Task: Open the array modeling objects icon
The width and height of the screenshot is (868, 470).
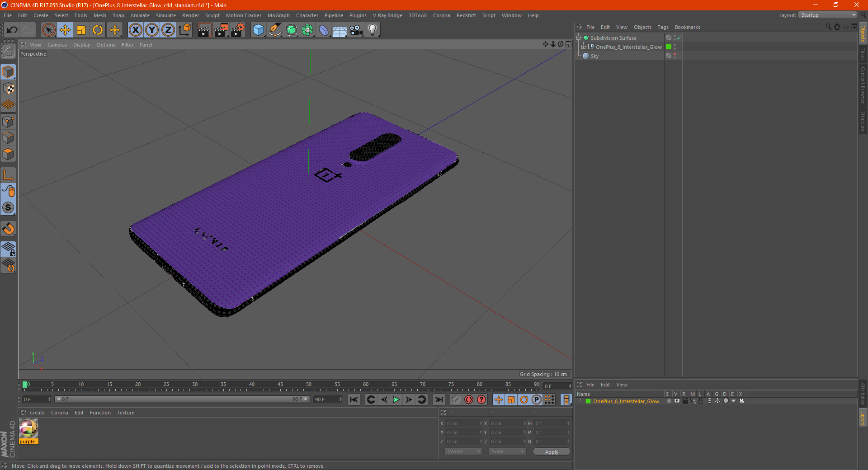Action: [307, 30]
